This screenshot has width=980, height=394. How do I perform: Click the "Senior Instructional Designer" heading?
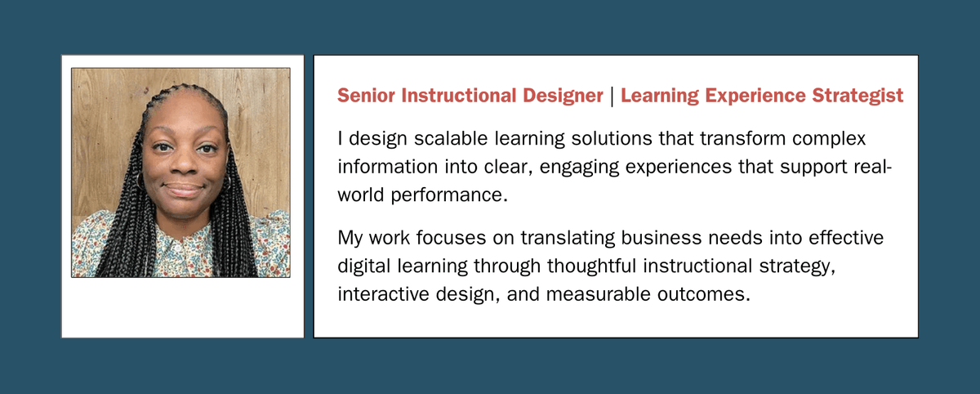pyautogui.click(x=470, y=96)
